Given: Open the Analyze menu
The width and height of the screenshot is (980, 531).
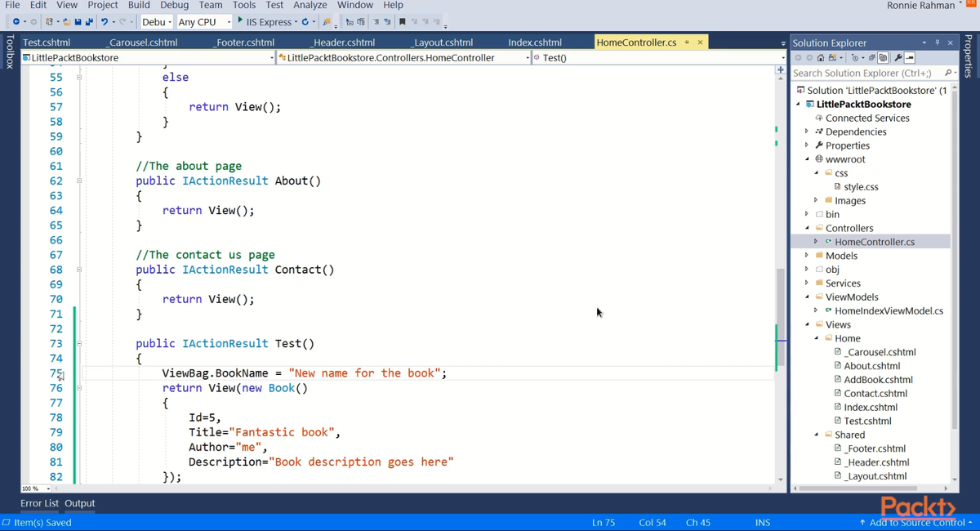Looking at the screenshot, I should click(x=310, y=5).
